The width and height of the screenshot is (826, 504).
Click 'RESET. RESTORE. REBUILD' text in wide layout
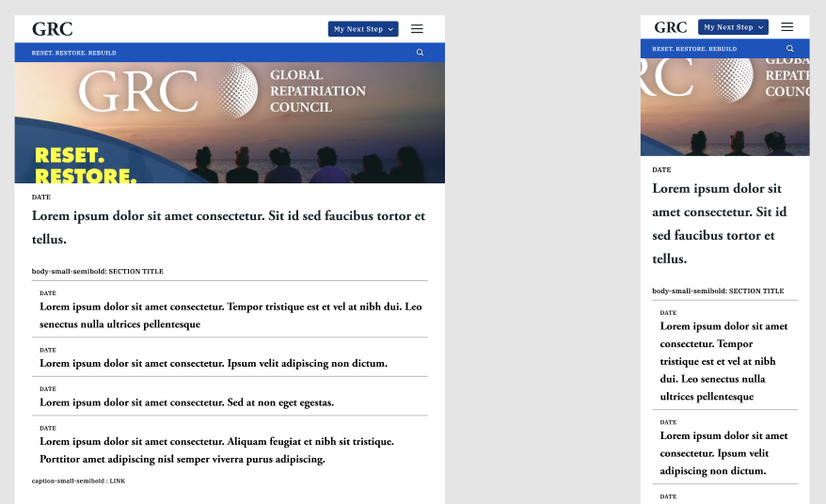pos(73,53)
